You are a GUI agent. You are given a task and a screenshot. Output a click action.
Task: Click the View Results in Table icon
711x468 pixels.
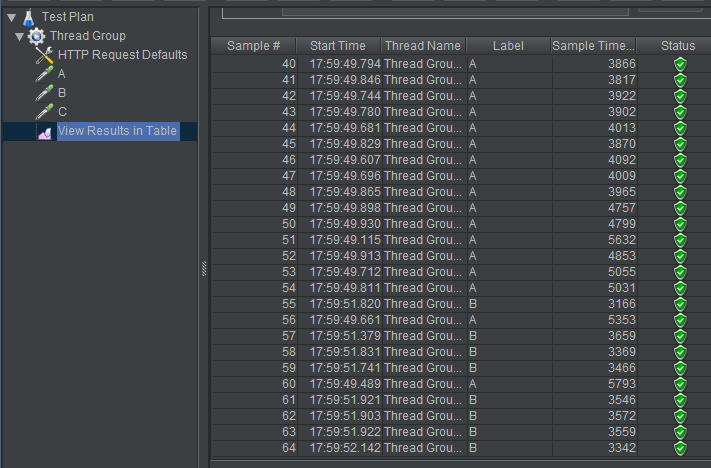pos(44,132)
